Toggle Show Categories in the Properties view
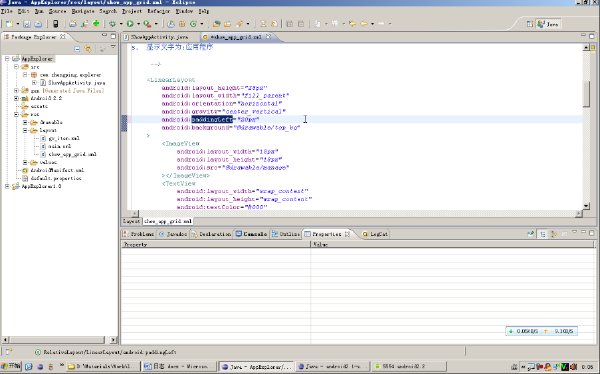 [x=543, y=234]
